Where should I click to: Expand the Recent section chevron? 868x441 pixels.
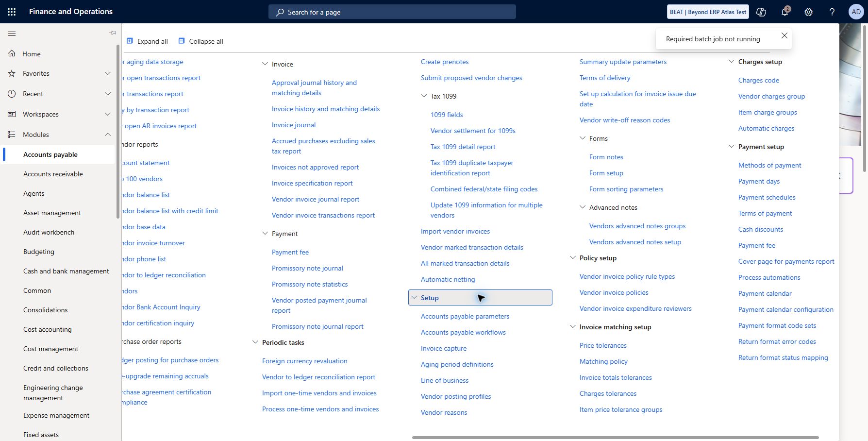coord(108,94)
